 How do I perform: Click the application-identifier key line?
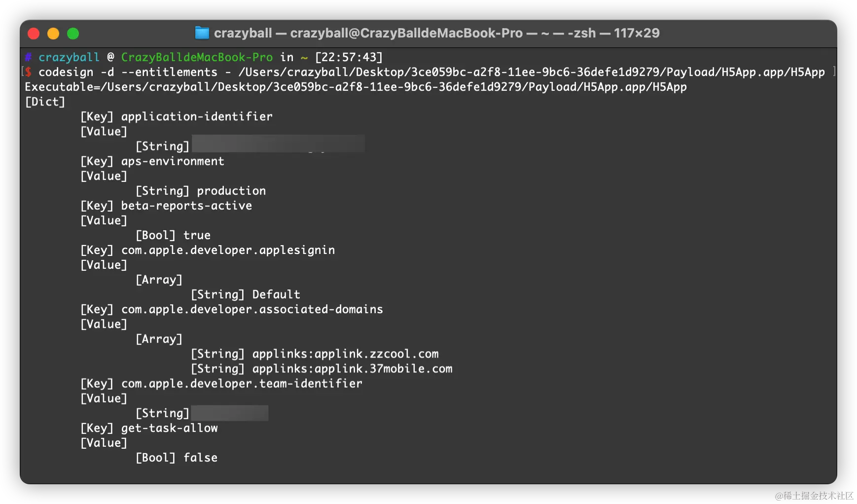point(176,116)
